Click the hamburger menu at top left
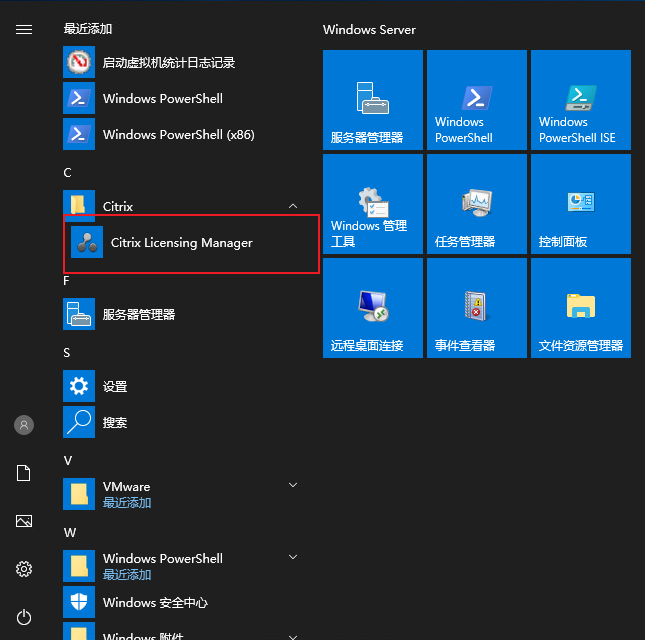The width and height of the screenshot is (645, 640). click(x=24, y=30)
